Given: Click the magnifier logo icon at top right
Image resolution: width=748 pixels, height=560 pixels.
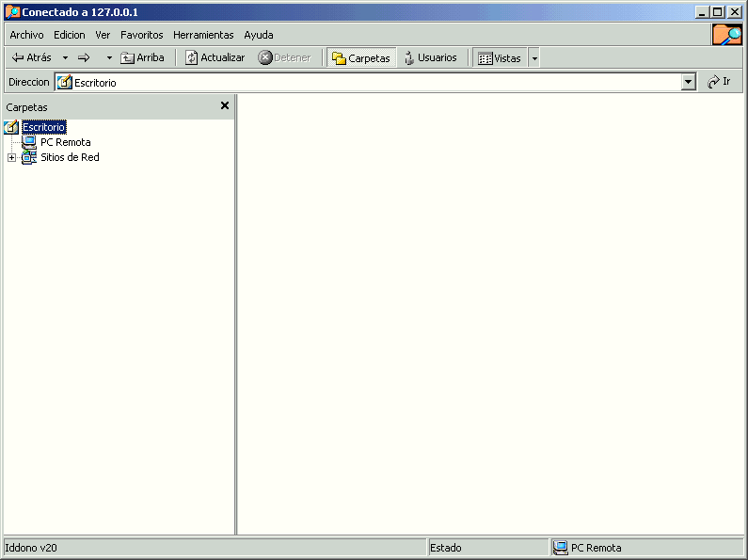Looking at the screenshot, I should (x=726, y=35).
